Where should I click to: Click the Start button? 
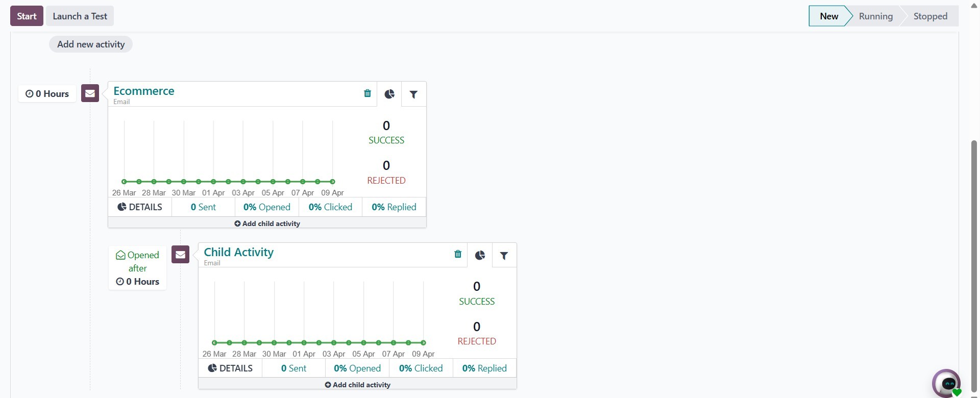click(27, 16)
